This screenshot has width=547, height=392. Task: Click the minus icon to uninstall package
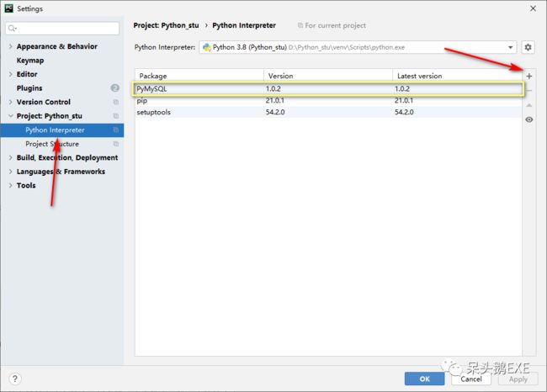pyautogui.click(x=528, y=91)
